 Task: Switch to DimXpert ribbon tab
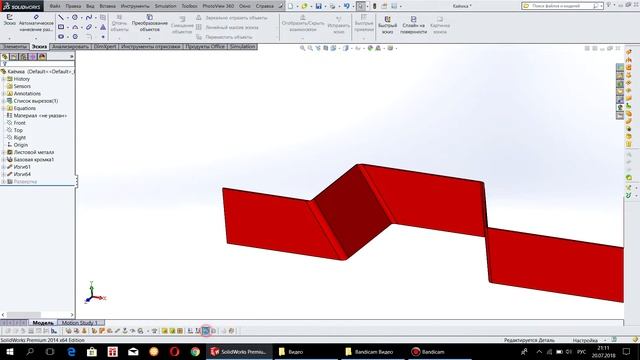point(105,47)
